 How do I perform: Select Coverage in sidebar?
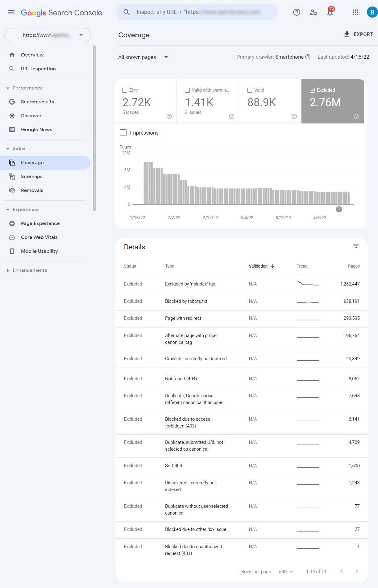pos(45,163)
